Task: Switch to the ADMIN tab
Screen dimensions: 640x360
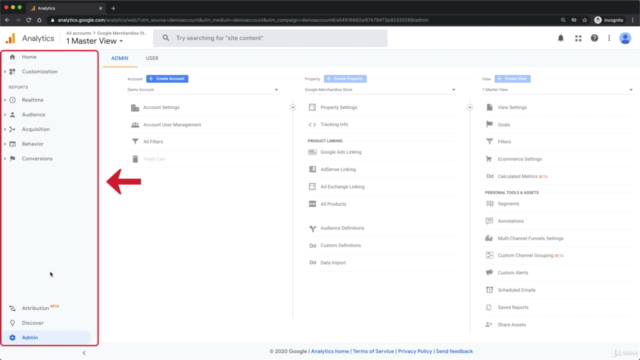Action: click(120, 58)
